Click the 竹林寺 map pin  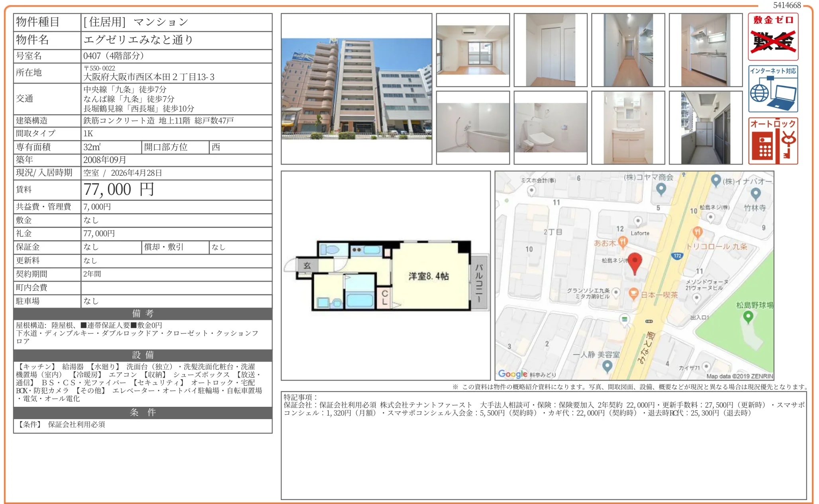point(755,194)
